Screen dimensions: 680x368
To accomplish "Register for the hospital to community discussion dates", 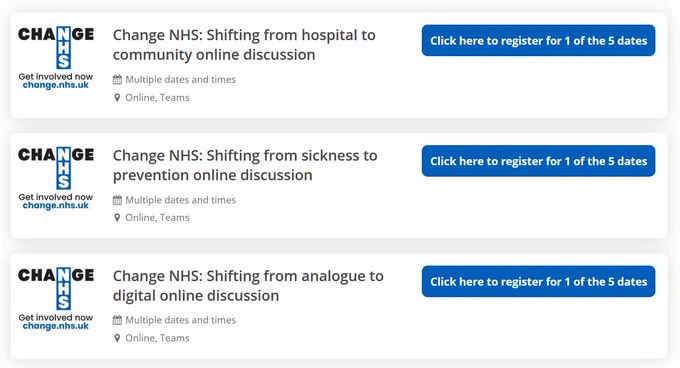I will pos(538,40).
